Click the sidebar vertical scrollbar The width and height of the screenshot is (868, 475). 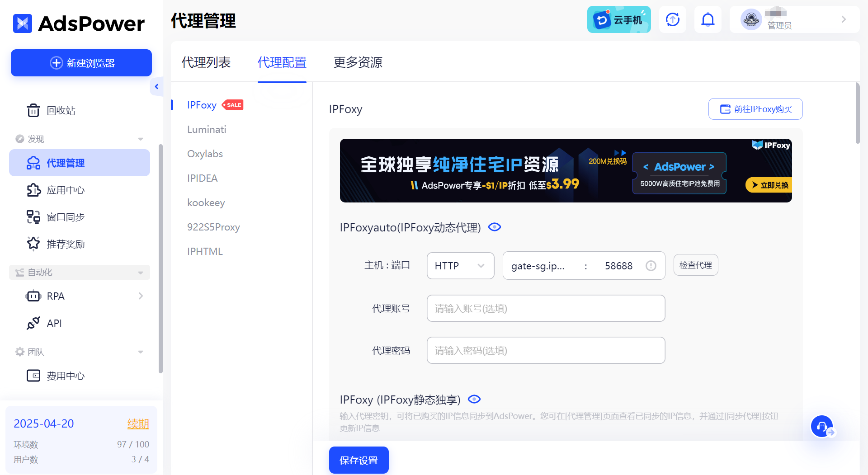pos(160,259)
